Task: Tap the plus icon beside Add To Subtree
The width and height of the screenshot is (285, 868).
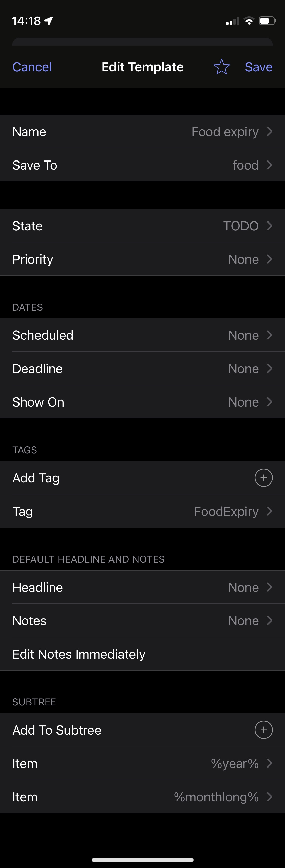Action: click(263, 730)
